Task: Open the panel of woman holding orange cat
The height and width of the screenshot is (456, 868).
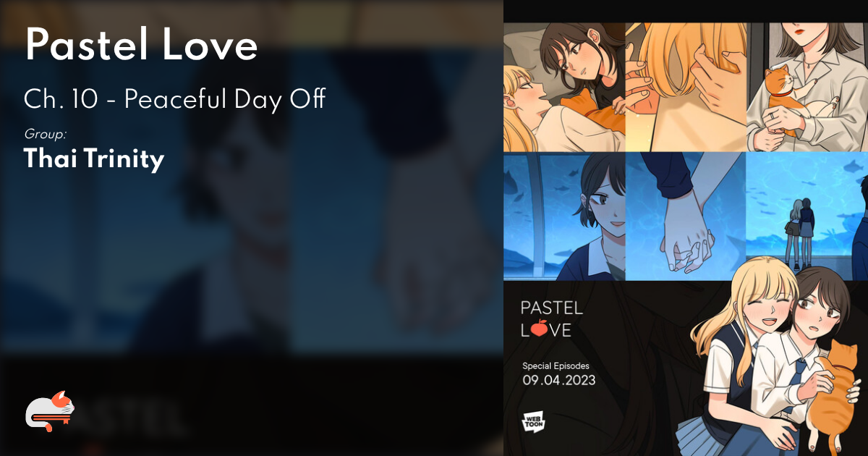Action: [x=807, y=87]
